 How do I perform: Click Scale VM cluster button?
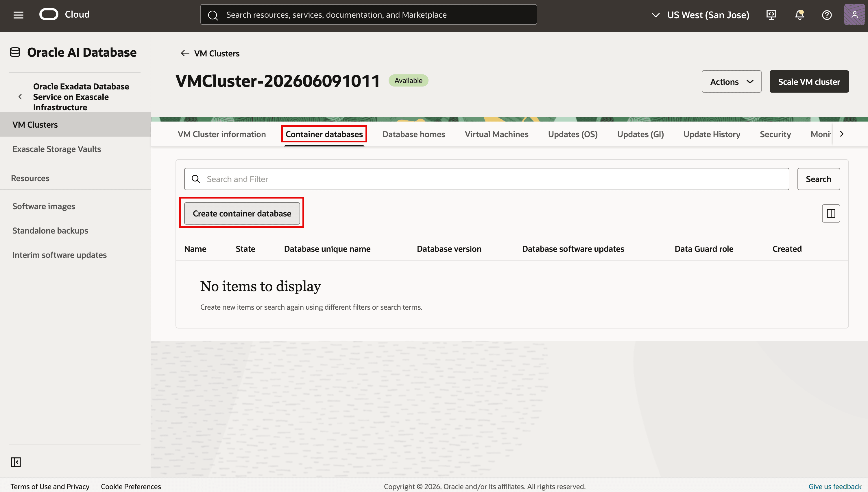tap(809, 81)
